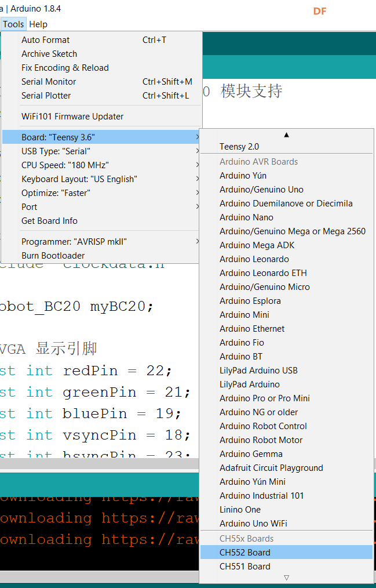Select Arduino/Genuino Mega or Mega 2560
The image size is (376, 588).
click(x=287, y=231)
